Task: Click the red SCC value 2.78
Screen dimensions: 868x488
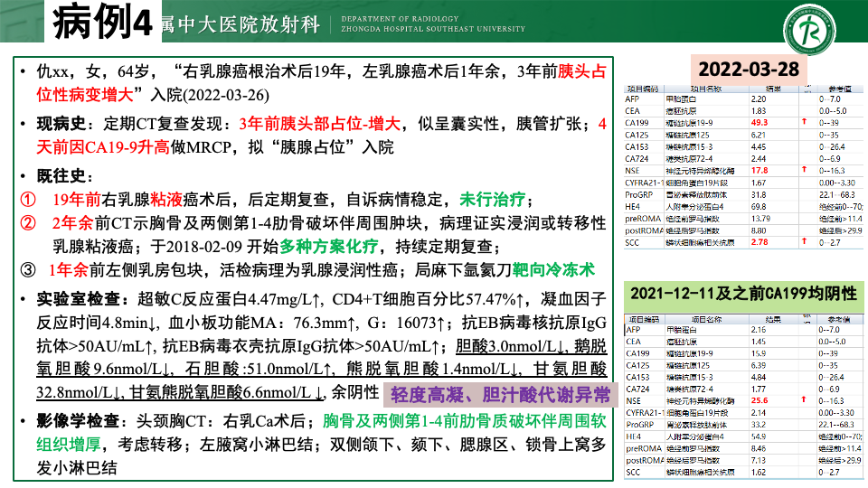Action: click(x=759, y=242)
